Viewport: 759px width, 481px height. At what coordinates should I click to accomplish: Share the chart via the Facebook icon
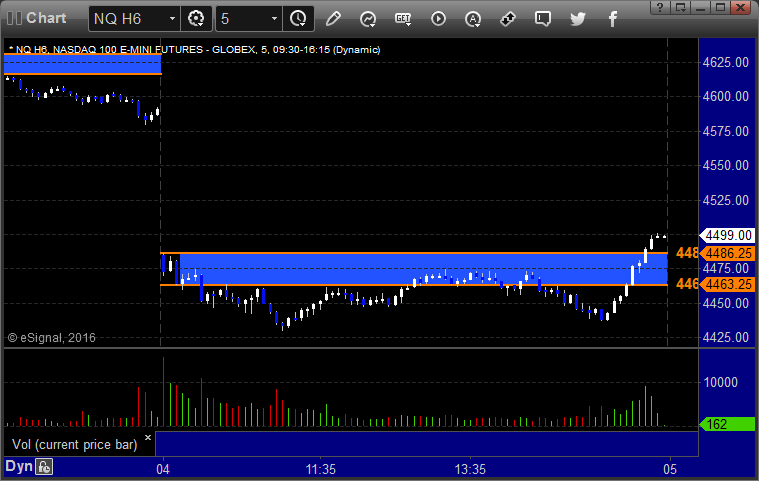[612, 19]
